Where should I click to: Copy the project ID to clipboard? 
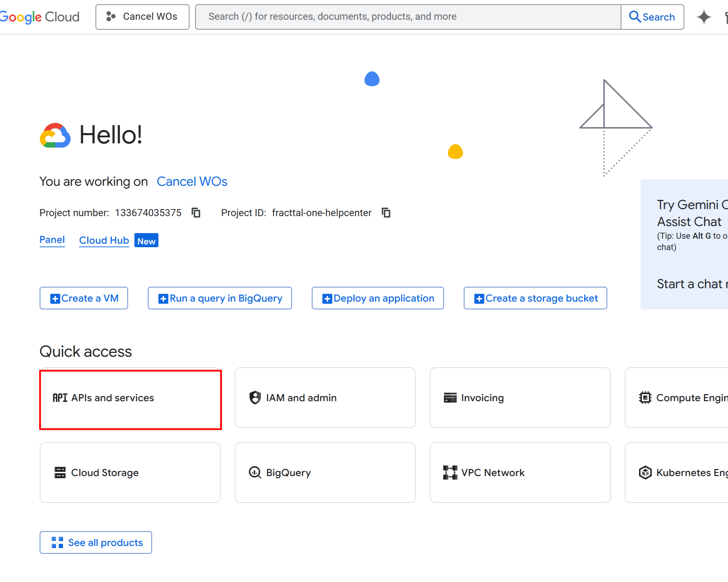(x=386, y=213)
